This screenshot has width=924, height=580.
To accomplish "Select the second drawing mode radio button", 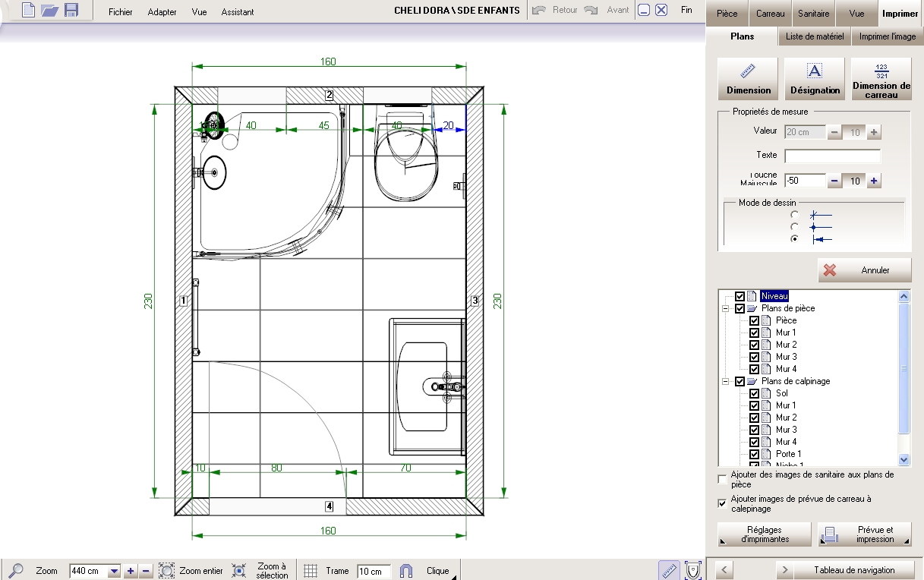I will [795, 227].
